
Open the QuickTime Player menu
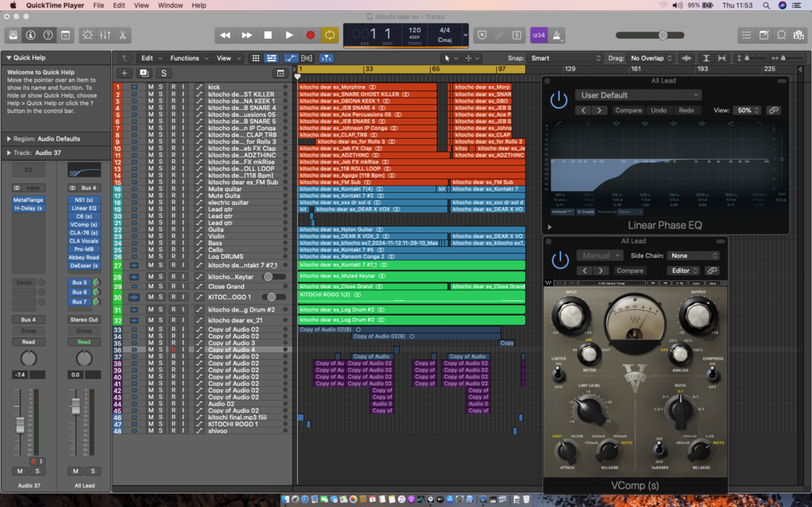(55, 5)
